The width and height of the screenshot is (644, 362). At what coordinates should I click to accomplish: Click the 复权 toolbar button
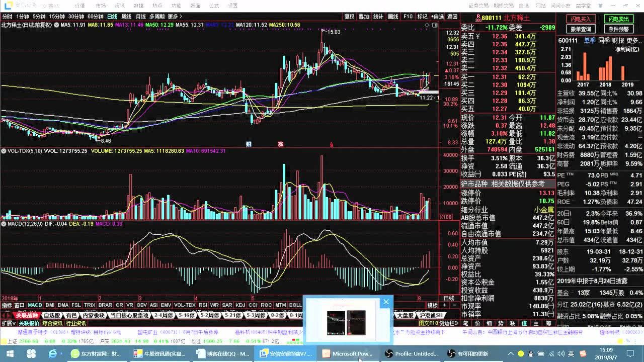pyautogui.click(x=349, y=17)
